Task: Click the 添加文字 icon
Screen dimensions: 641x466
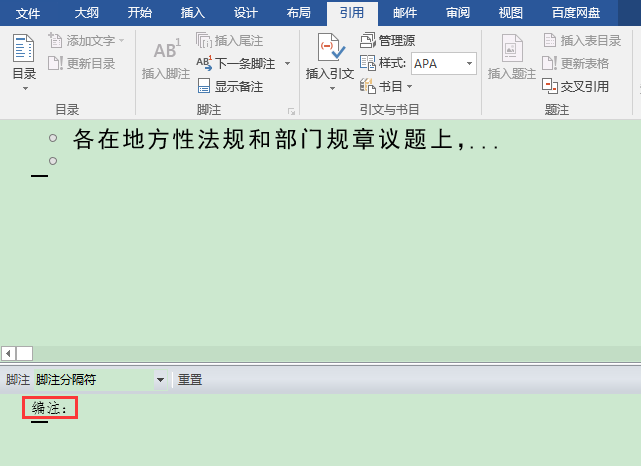Action: coord(55,40)
